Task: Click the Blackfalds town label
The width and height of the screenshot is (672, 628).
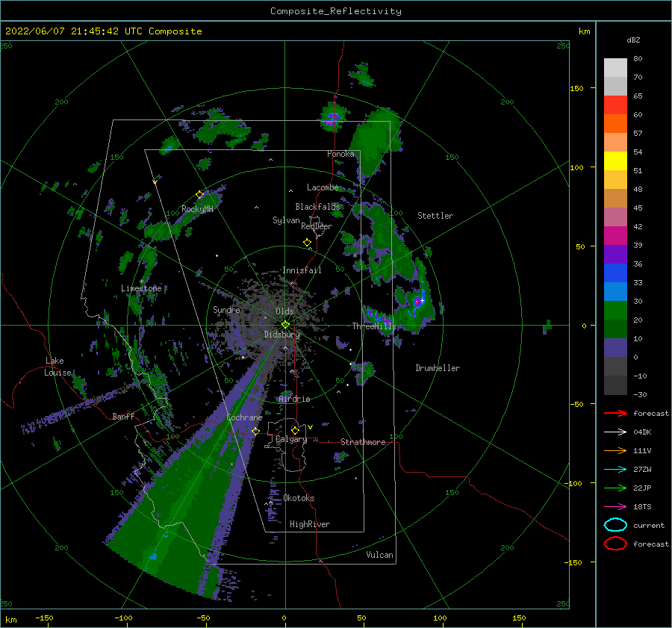Action: 317,207
